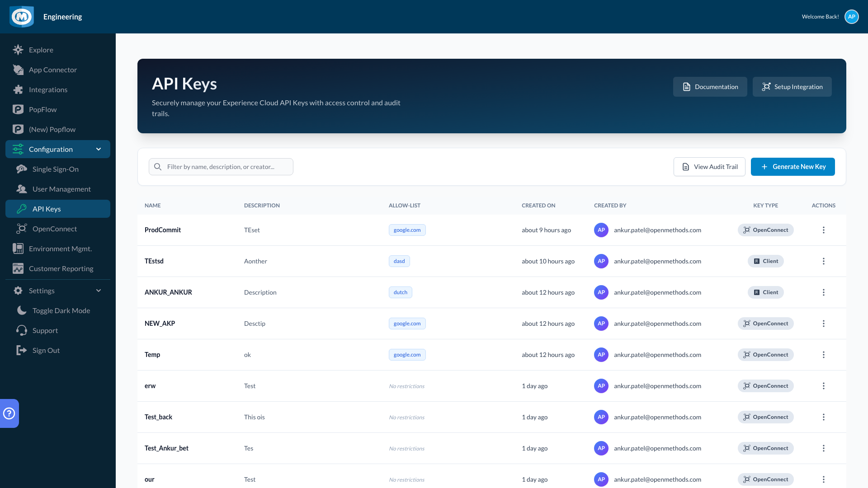The image size is (868, 488).
Task: Select PopFlow in the sidebar
Action: tap(58, 109)
